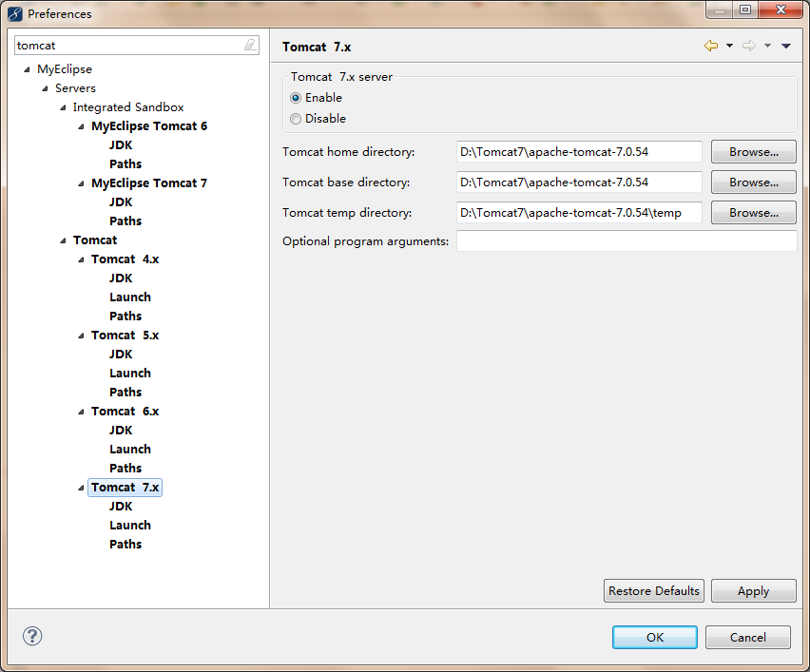Click the Apply button

pyautogui.click(x=753, y=590)
